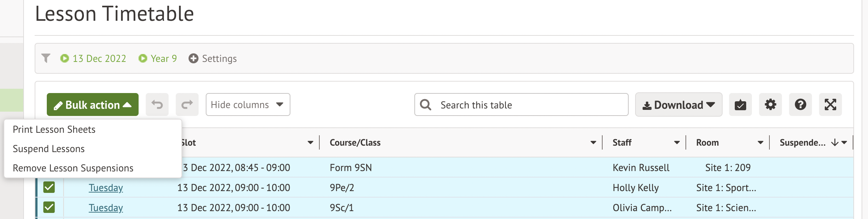The height and width of the screenshot is (219, 868).
Task: Open the Staff column dropdown arrow
Action: (x=677, y=142)
